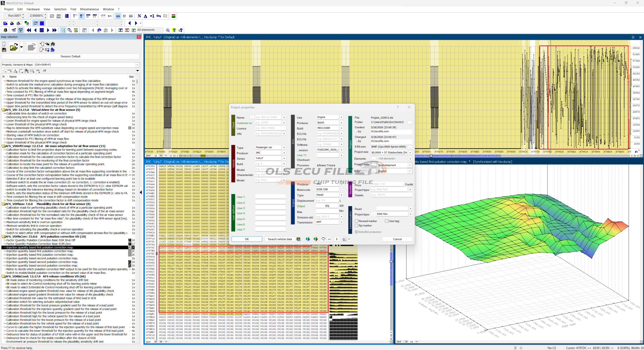The image size is (644, 350).
Task: Jump to first map with double-left arrows
Action: point(29,30)
